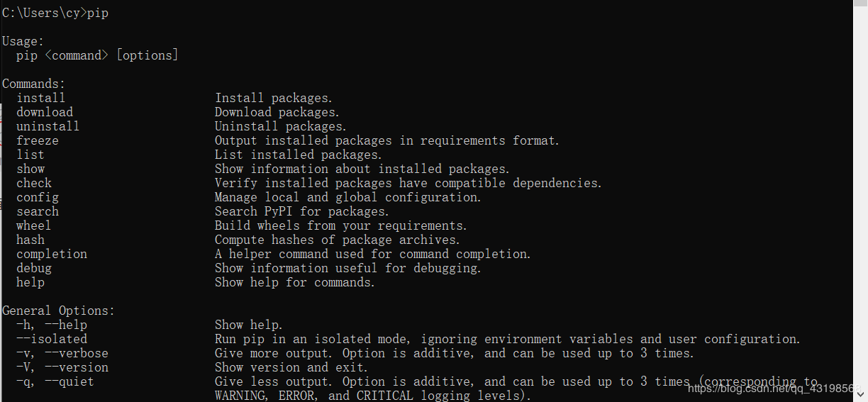Click the '-q, --quiet' option

55,381
